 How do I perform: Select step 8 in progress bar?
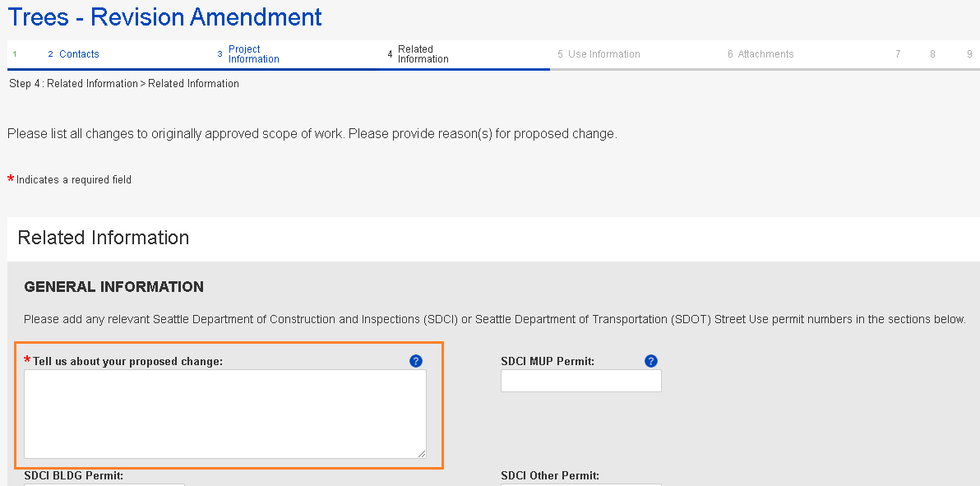point(932,54)
